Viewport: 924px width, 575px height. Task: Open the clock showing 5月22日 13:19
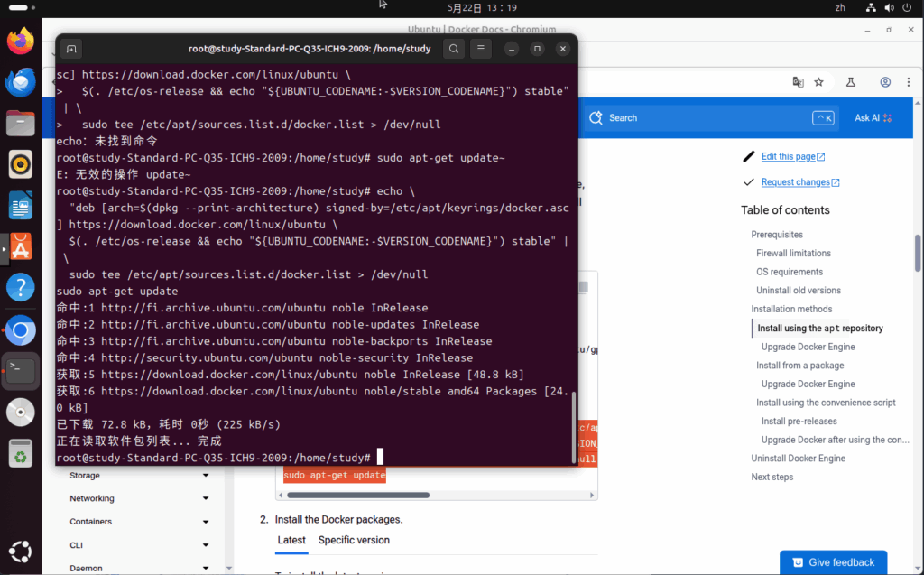482,7
